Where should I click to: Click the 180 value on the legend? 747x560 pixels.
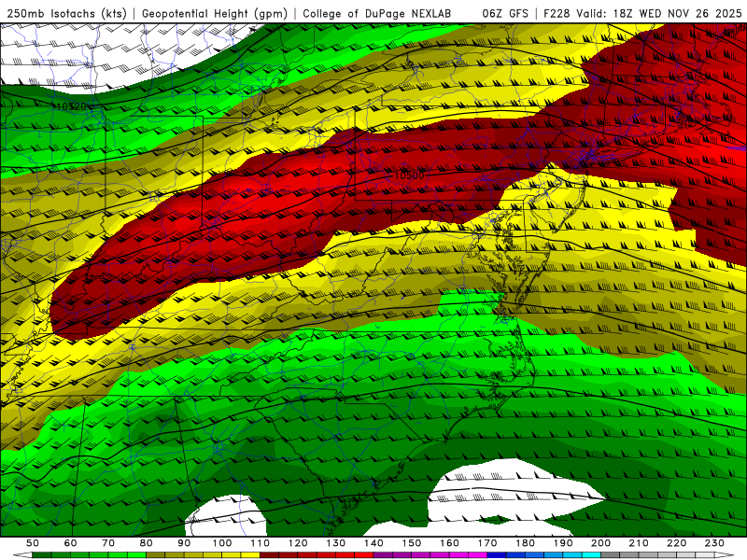coord(525,543)
